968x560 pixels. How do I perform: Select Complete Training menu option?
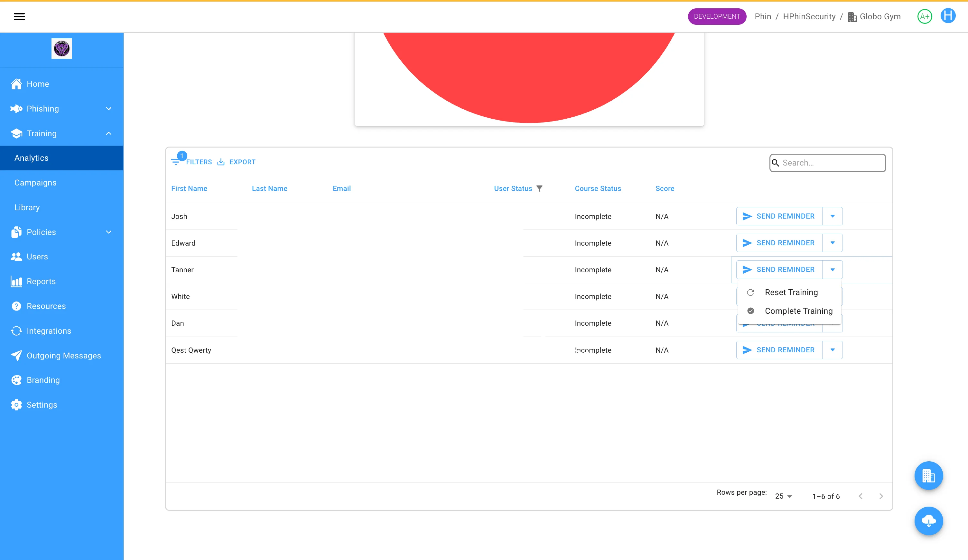pos(798,311)
